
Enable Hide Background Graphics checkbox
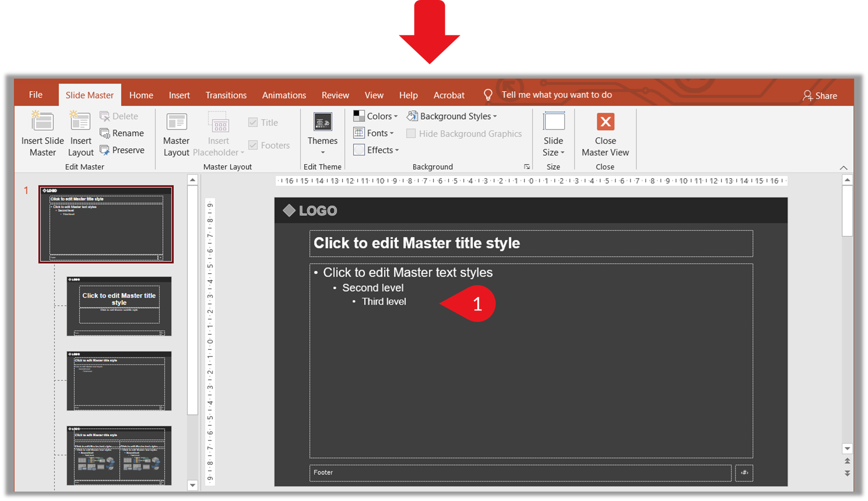411,134
